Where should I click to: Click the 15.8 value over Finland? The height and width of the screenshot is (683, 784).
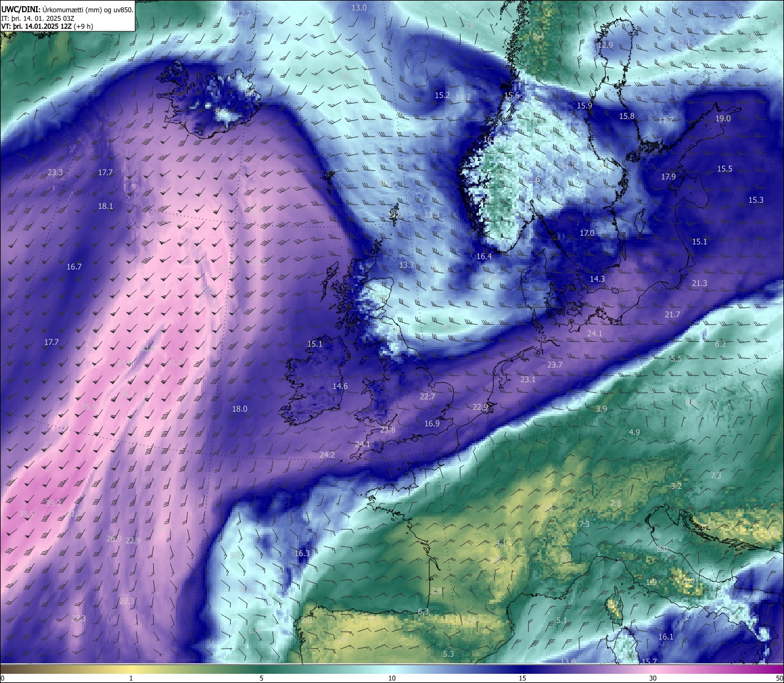tap(627, 116)
